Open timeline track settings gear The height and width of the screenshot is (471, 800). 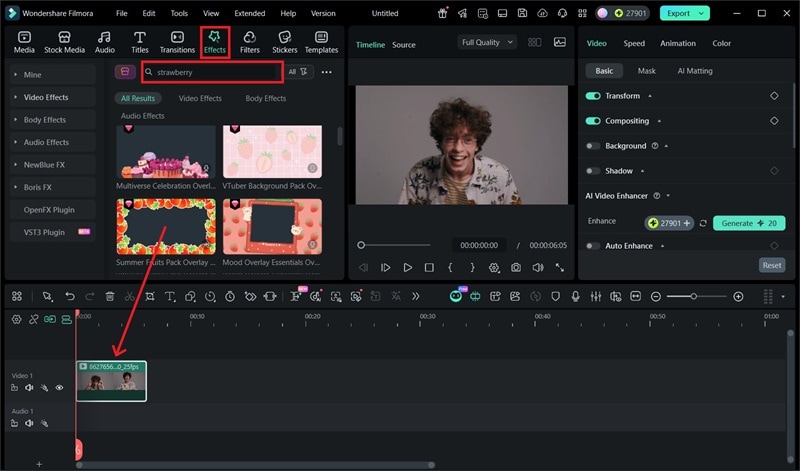click(x=16, y=319)
